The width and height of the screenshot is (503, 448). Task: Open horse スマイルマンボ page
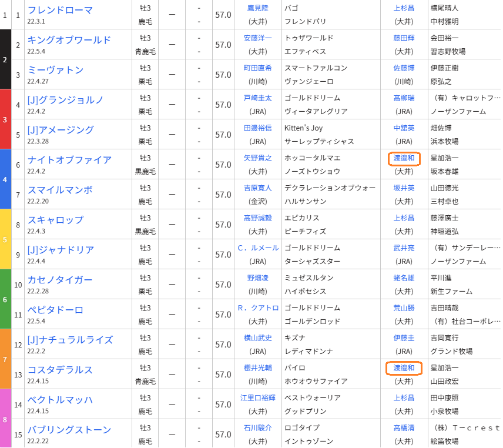[60, 190]
